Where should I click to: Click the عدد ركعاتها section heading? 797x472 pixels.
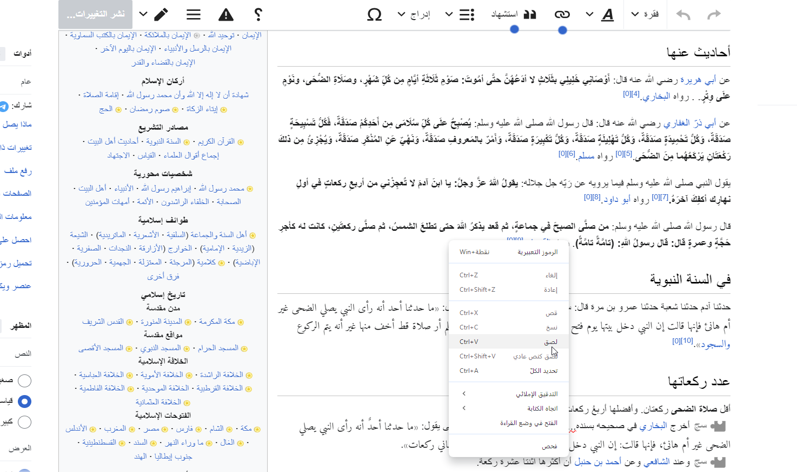pos(698,381)
